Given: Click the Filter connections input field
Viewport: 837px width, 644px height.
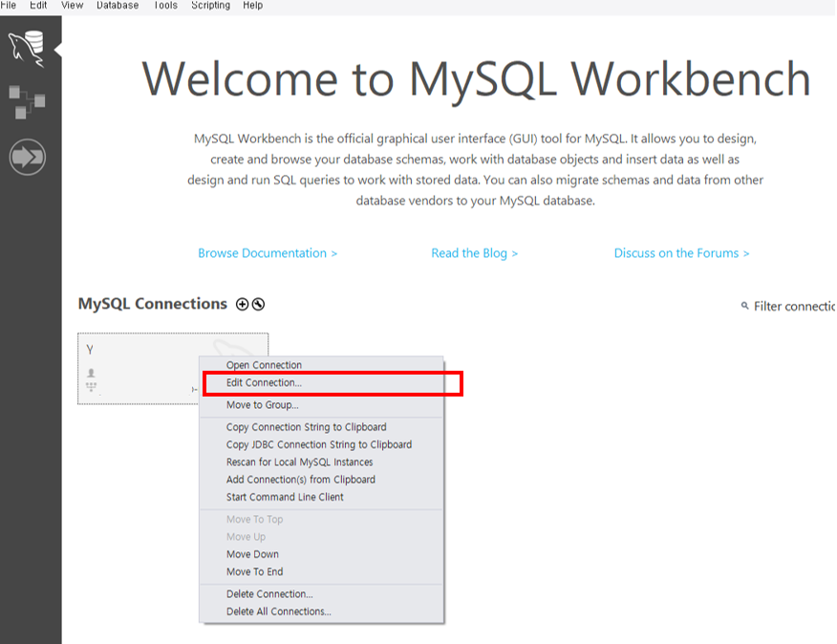Looking at the screenshot, I should (794, 307).
